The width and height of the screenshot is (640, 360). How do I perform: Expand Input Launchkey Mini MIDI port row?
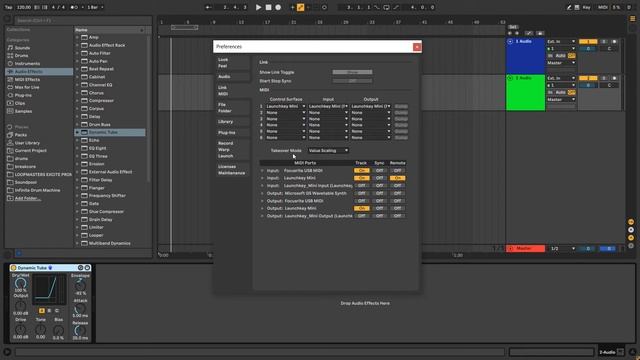coord(262,178)
